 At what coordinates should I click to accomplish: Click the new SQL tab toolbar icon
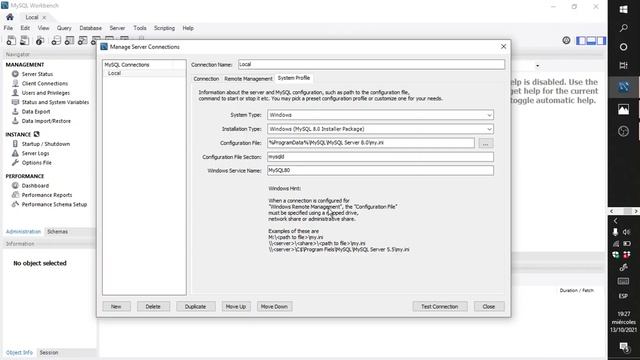[x=11, y=40]
